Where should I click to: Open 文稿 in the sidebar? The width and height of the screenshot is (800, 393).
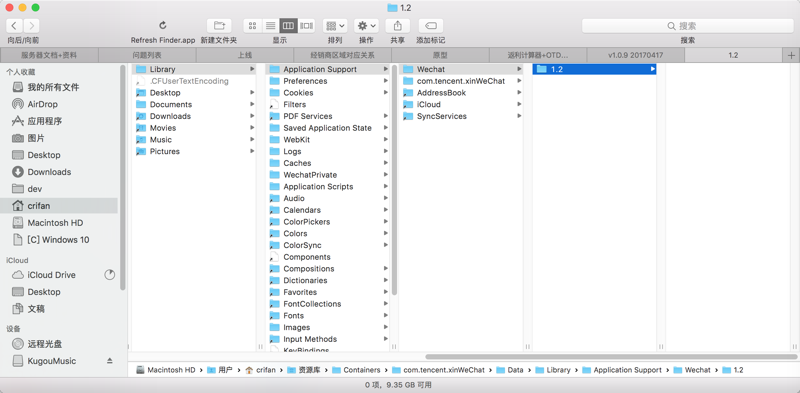pos(36,308)
